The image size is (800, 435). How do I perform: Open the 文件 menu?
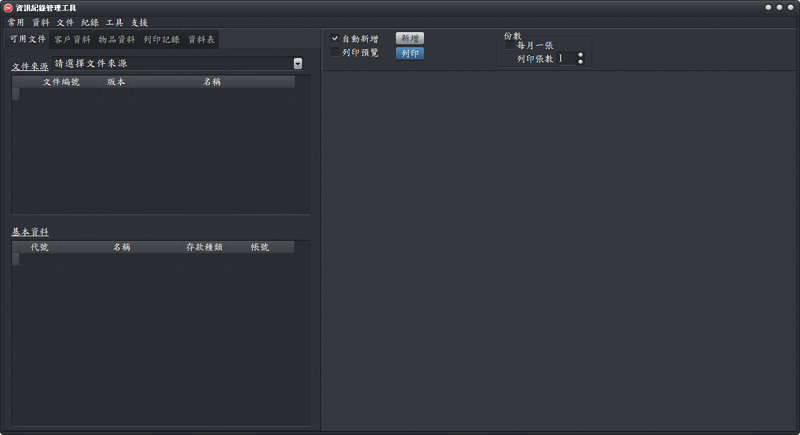[65, 22]
